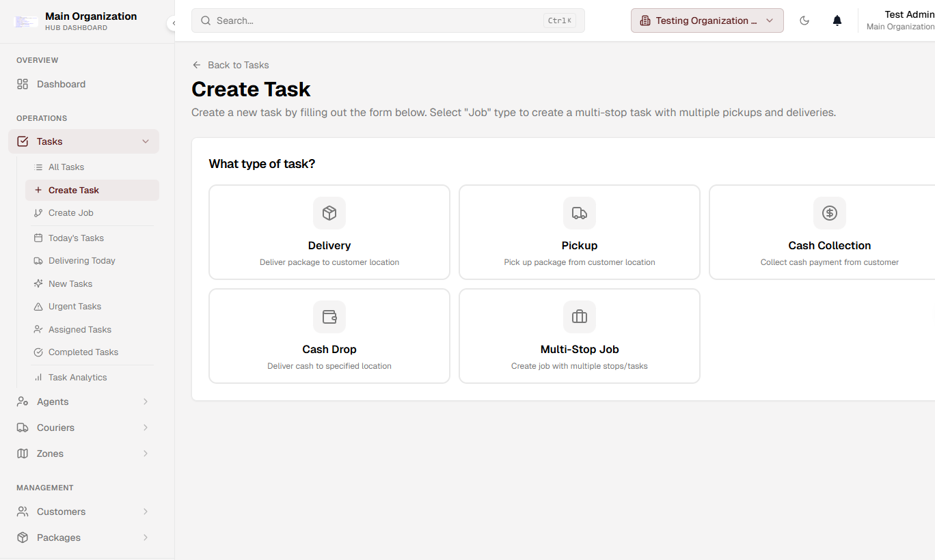935x560 pixels.
Task: View Completed Tasks
Action: [x=92, y=352]
